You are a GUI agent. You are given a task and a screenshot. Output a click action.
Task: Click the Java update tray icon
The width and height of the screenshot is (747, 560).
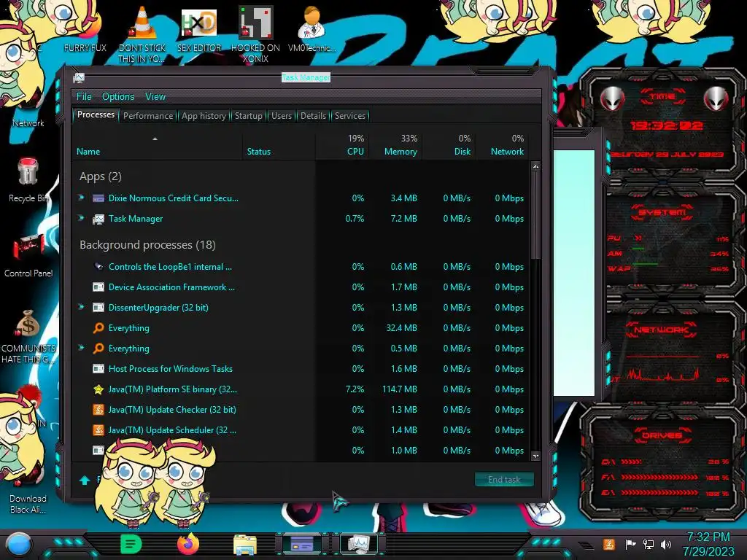click(x=608, y=544)
